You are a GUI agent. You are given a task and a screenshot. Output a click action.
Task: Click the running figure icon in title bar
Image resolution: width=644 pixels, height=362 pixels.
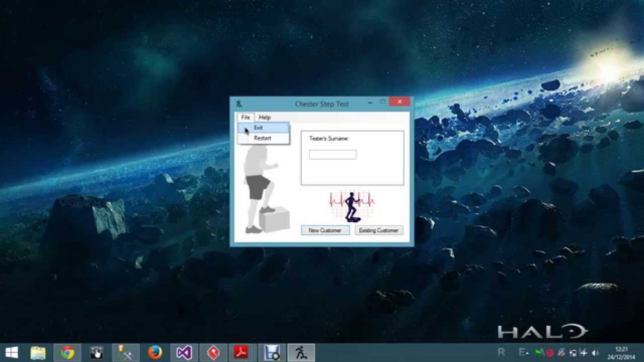click(x=239, y=104)
